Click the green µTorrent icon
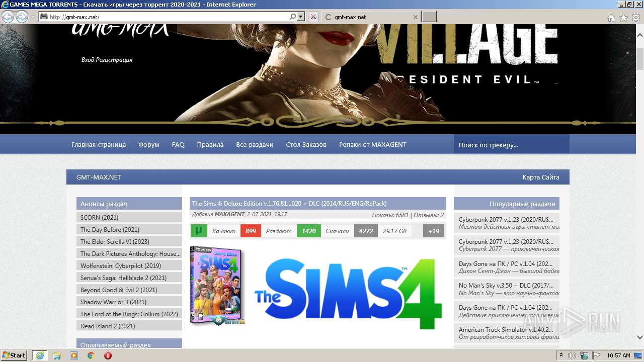644x362 pixels. [199, 231]
